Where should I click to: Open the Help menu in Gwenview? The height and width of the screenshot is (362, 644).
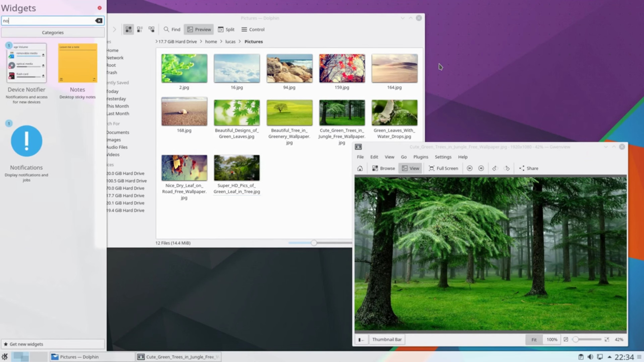[463, 157]
